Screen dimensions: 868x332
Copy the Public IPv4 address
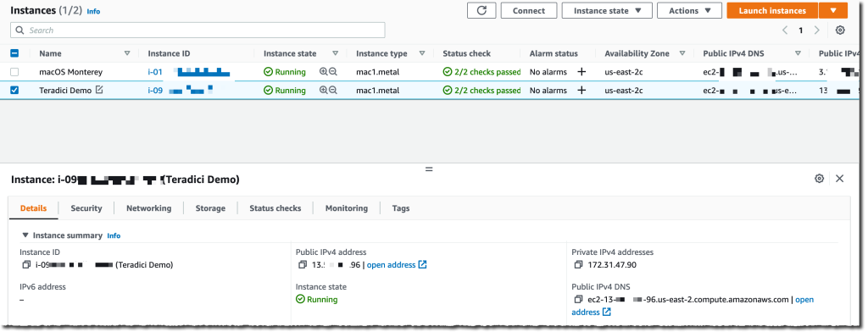(x=303, y=265)
